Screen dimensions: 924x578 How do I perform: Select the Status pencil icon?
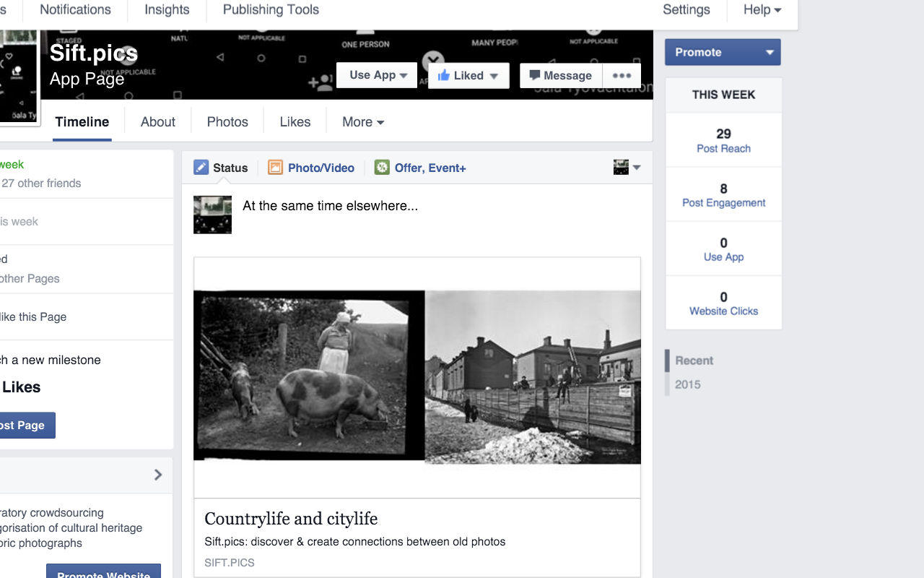(201, 168)
